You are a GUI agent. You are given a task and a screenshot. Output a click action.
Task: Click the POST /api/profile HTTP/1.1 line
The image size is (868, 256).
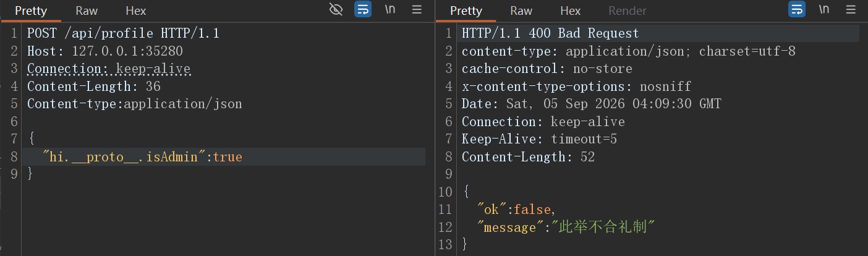123,33
